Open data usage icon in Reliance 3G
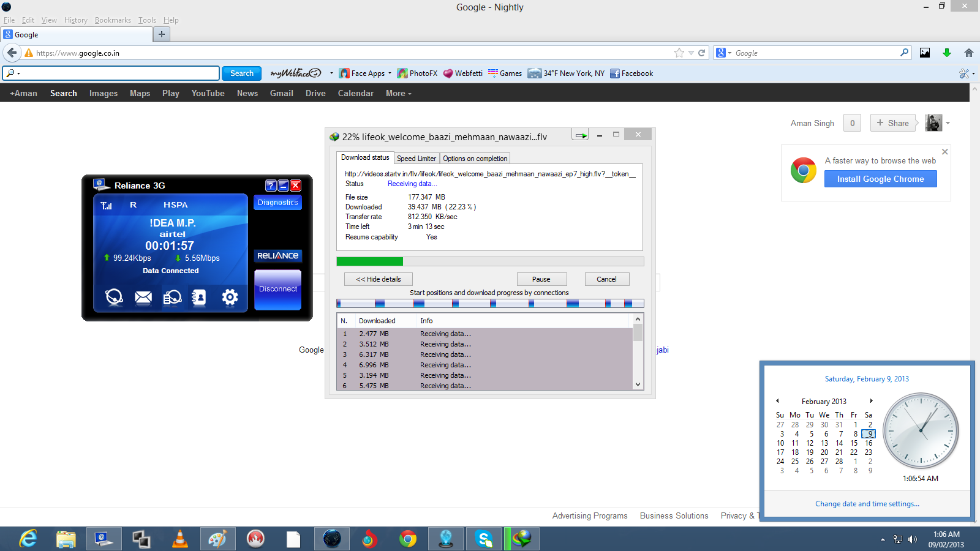 (172, 298)
